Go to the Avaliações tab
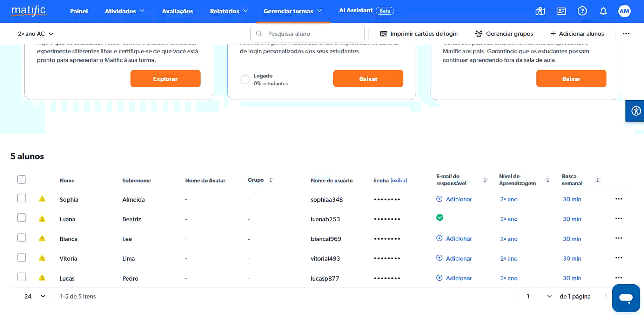The image size is (644, 315). [x=177, y=11]
